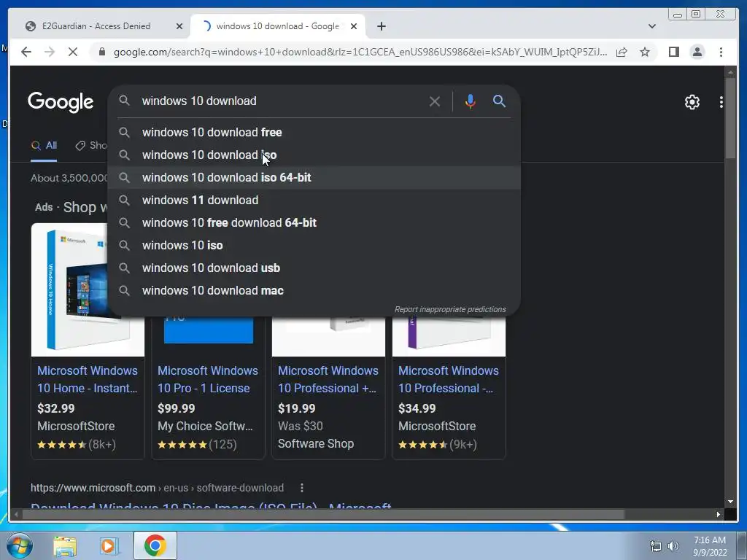
Task: Open Windows Explorer from the taskbar
Action: tap(65, 546)
